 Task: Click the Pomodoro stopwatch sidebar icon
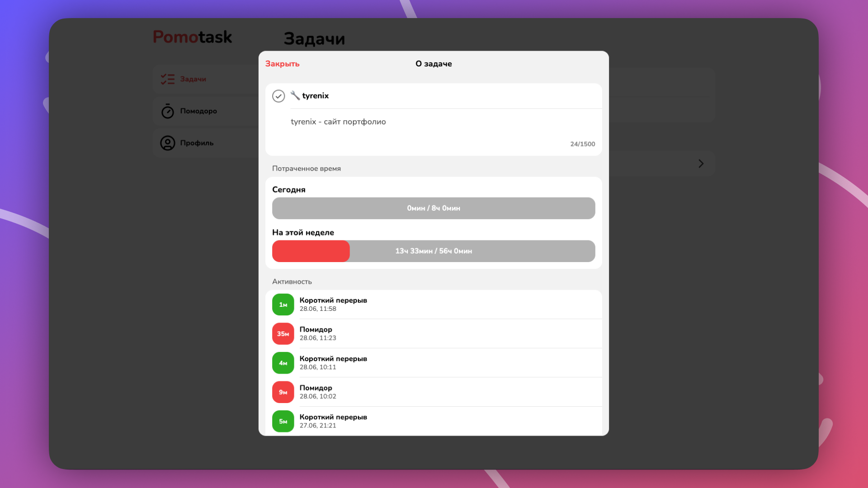167,111
